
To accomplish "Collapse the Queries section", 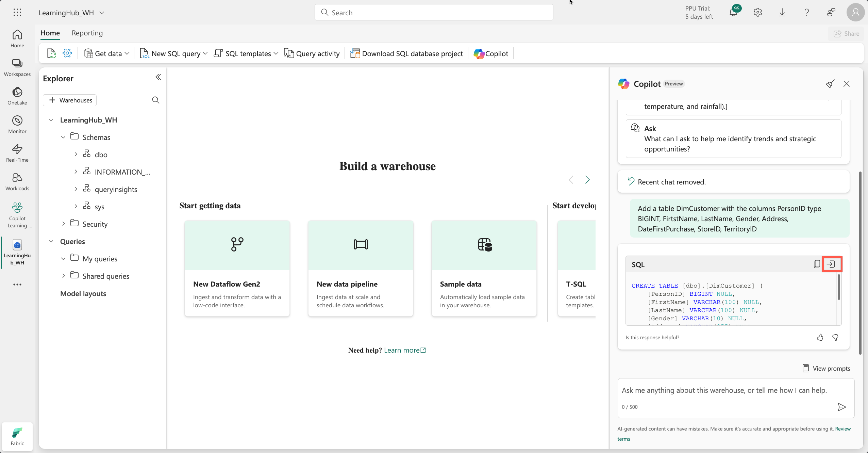I will [x=51, y=241].
